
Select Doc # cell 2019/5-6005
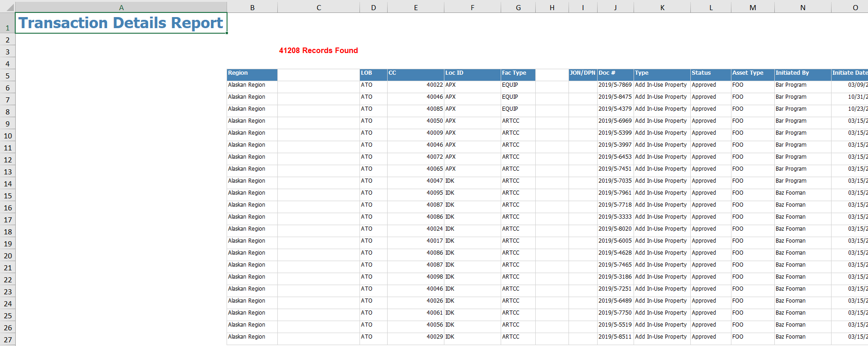pyautogui.click(x=616, y=243)
